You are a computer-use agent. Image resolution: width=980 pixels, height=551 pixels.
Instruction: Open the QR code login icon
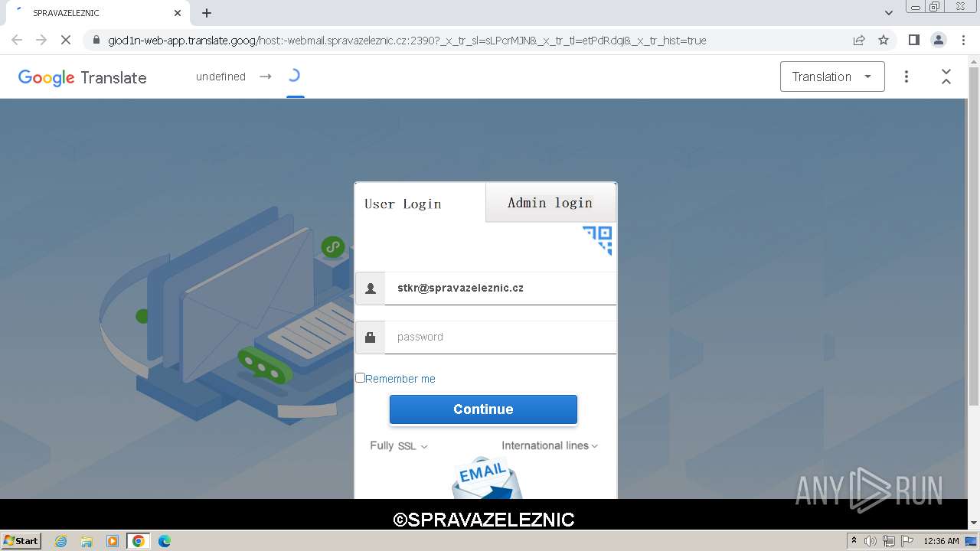[597, 240]
